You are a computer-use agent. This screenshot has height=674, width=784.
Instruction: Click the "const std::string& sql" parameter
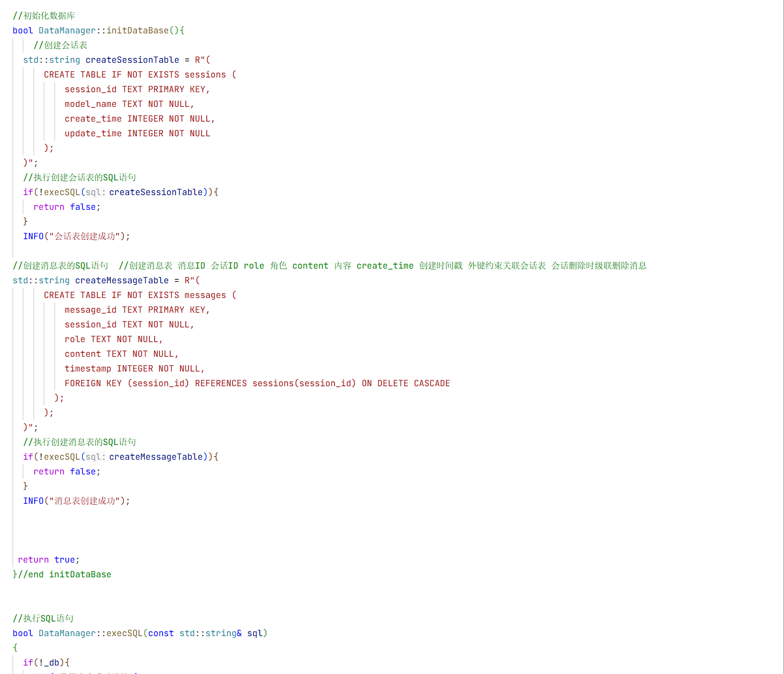[x=205, y=633]
